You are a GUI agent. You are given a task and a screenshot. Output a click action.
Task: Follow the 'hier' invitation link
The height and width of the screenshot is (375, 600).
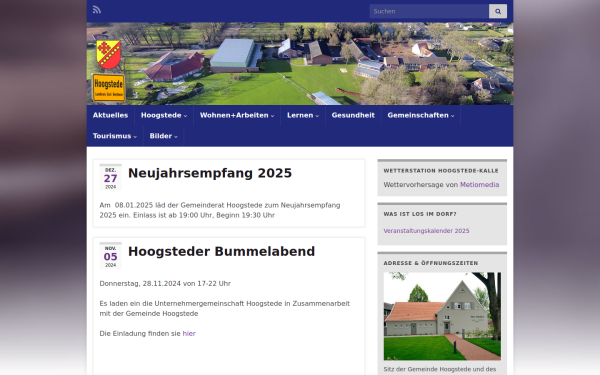[189, 333]
